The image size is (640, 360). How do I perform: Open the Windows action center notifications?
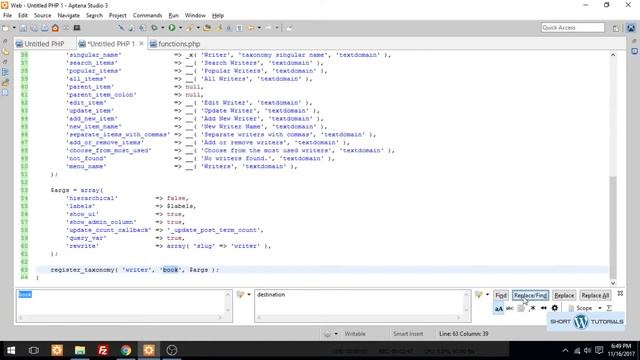point(599,350)
